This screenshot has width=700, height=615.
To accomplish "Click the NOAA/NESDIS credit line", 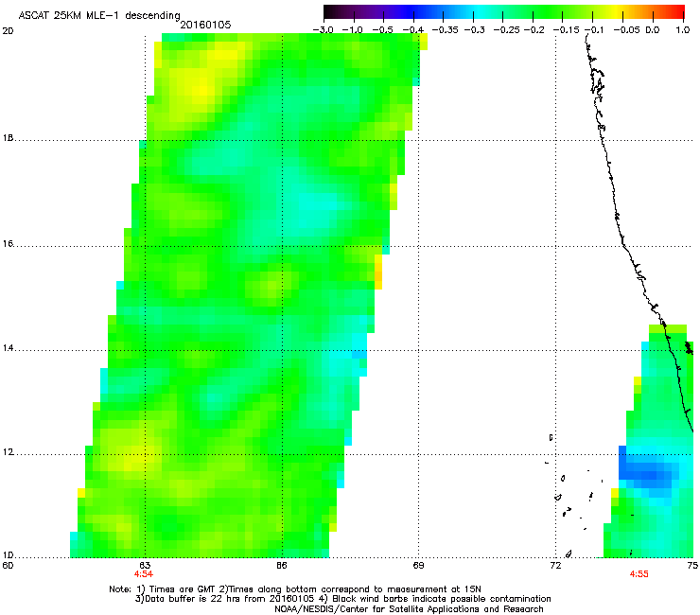I will point(409,609).
